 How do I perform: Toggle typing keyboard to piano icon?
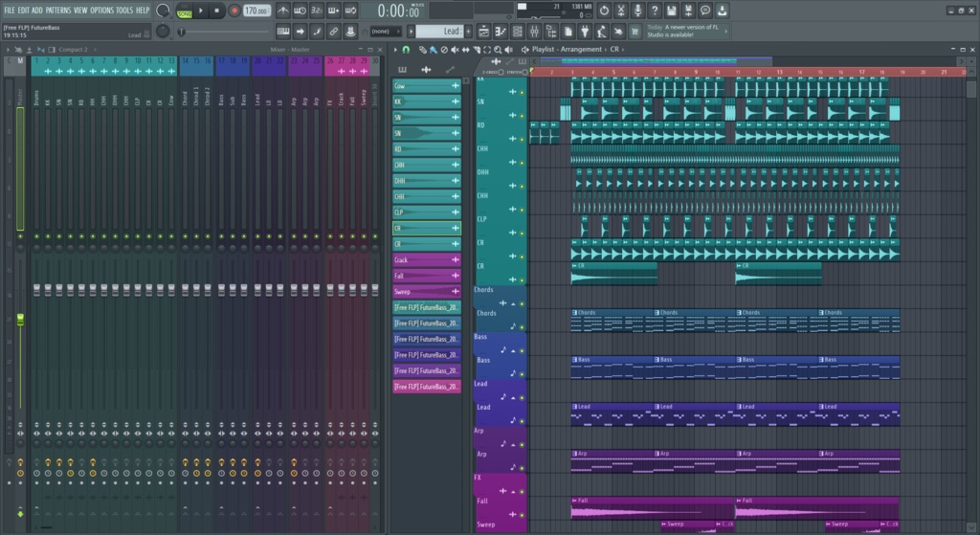pyautogui.click(x=283, y=32)
